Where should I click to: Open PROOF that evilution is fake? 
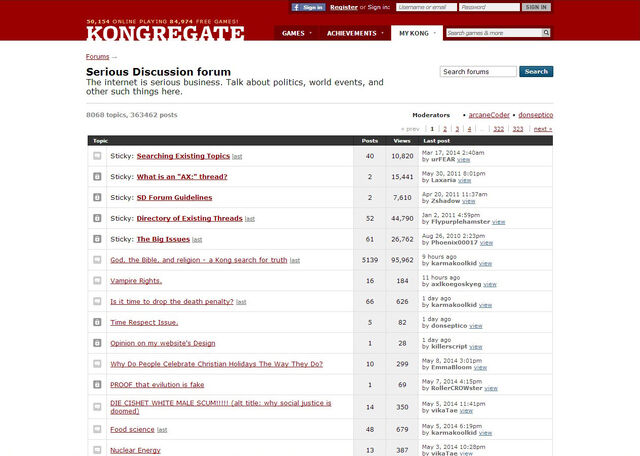pyautogui.click(x=157, y=385)
